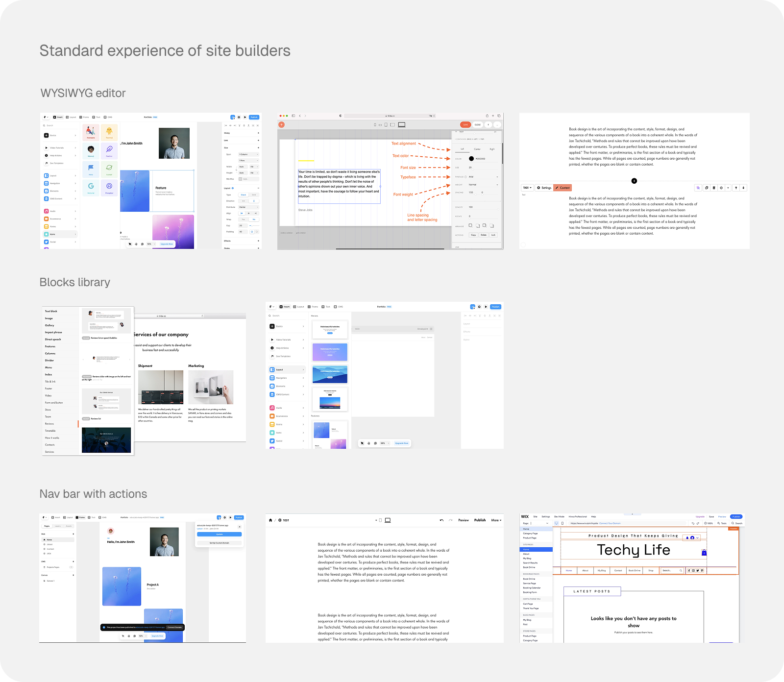
Task: Select the Memoji icon pack card
Action: click(x=91, y=151)
